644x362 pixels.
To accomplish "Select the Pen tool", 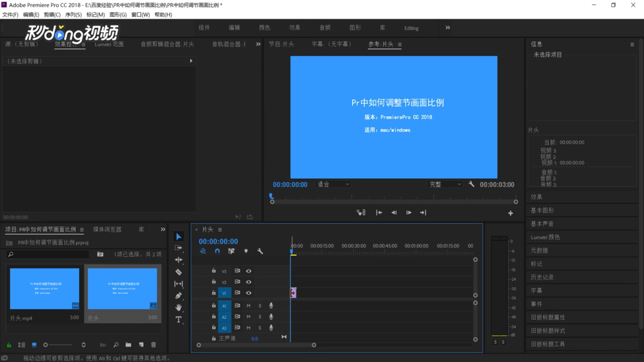I will [x=178, y=296].
